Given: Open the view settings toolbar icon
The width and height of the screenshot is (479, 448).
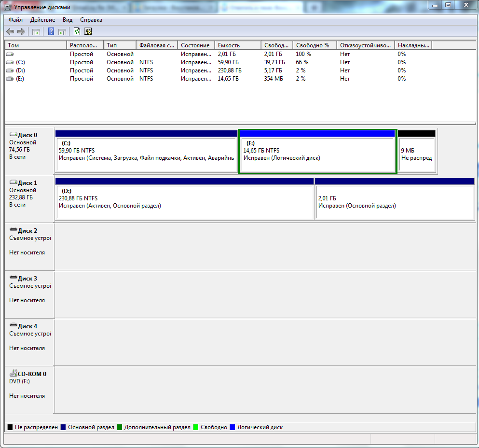Looking at the screenshot, I should point(88,31).
